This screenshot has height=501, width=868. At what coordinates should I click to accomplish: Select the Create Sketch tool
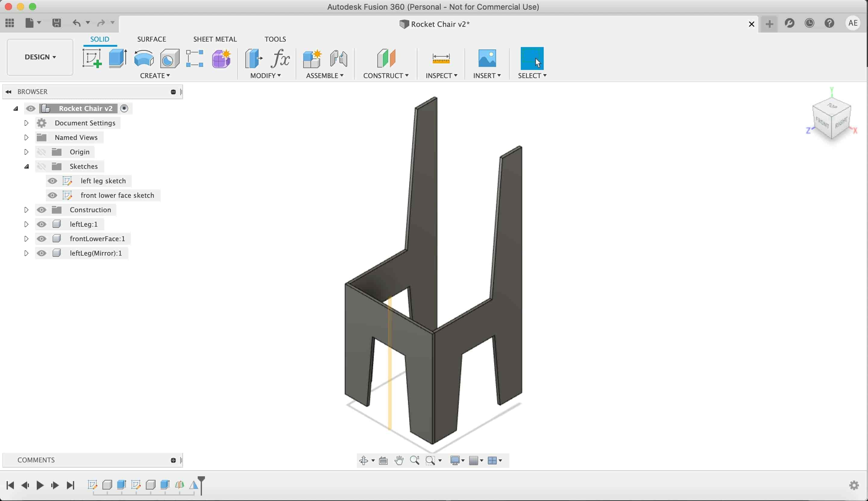92,58
